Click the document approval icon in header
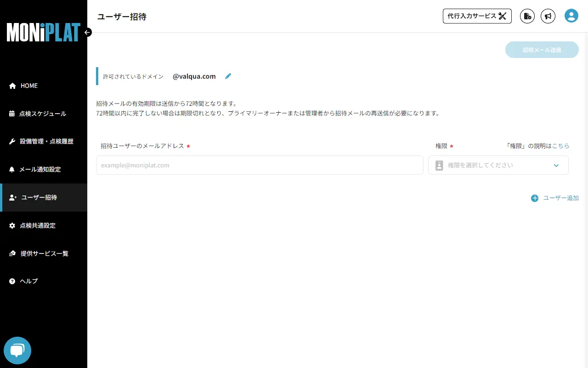588x368 pixels. point(527,16)
